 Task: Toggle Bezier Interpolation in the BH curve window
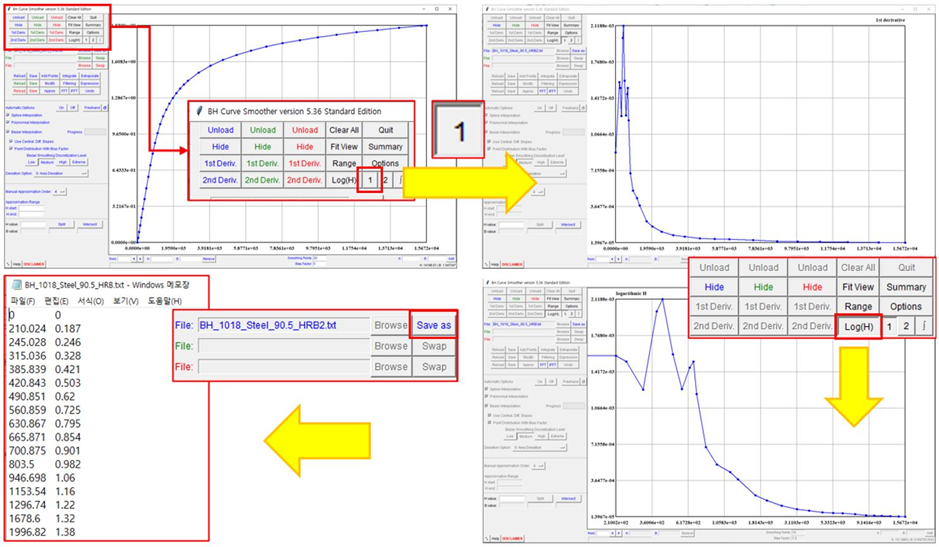tap(8, 131)
